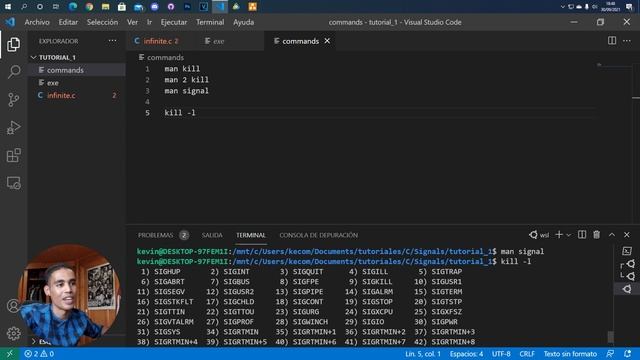Open the Explorer view in activity bar

click(13, 44)
